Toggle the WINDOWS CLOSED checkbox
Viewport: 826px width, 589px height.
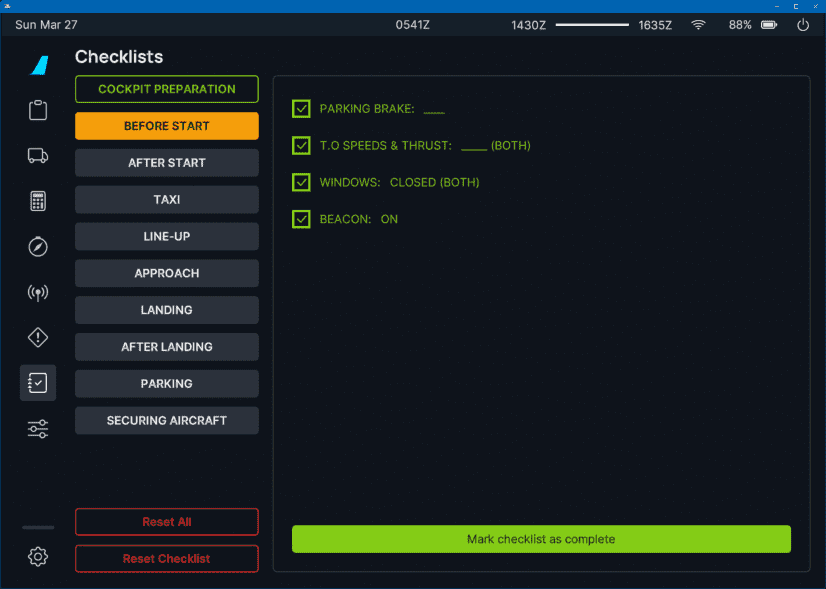pyautogui.click(x=301, y=182)
